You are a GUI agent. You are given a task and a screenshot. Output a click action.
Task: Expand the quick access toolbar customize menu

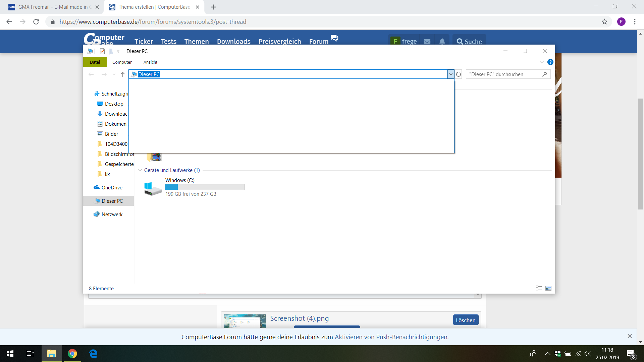[x=118, y=51]
